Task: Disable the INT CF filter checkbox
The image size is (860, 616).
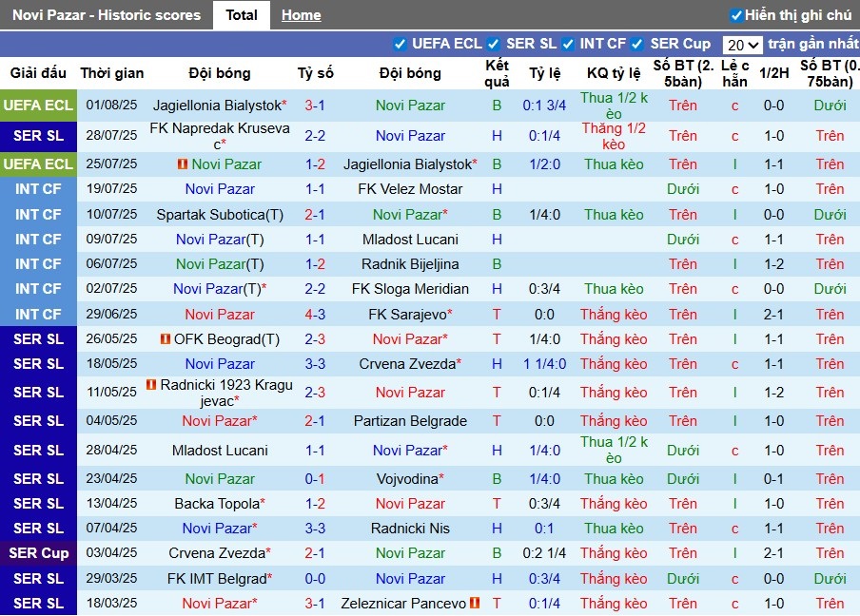Action: tap(568, 44)
